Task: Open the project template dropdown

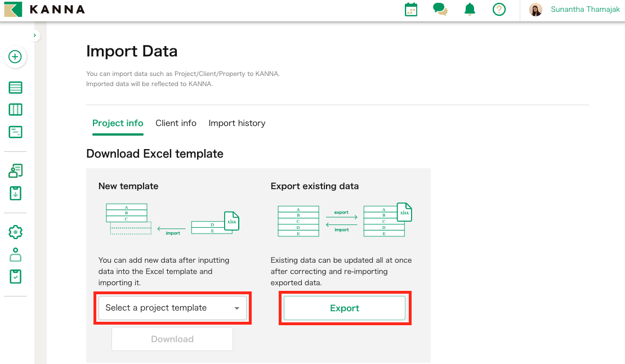Action: click(x=173, y=308)
